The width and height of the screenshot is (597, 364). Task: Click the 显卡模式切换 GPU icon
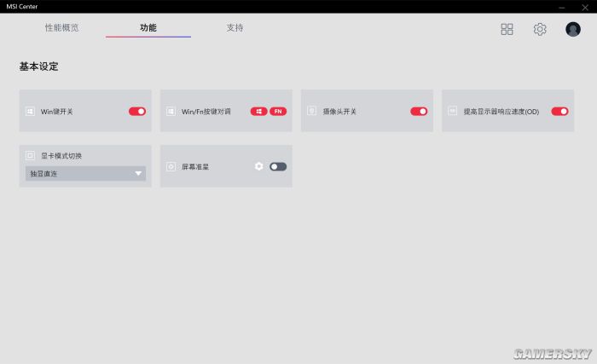[30, 155]
